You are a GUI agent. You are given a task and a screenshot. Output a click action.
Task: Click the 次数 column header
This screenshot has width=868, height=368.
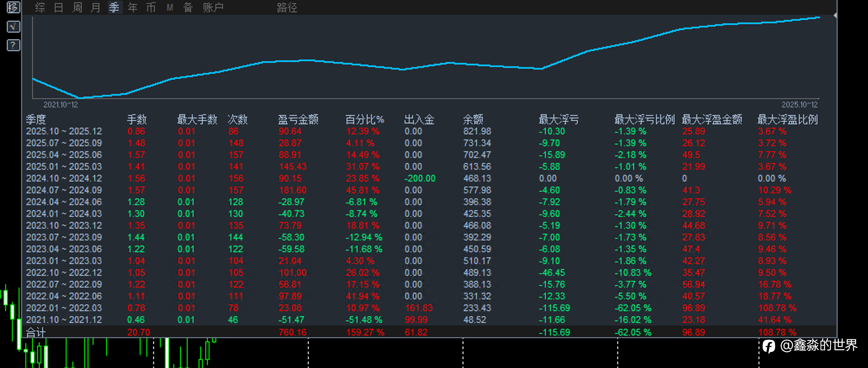point(238,120)
